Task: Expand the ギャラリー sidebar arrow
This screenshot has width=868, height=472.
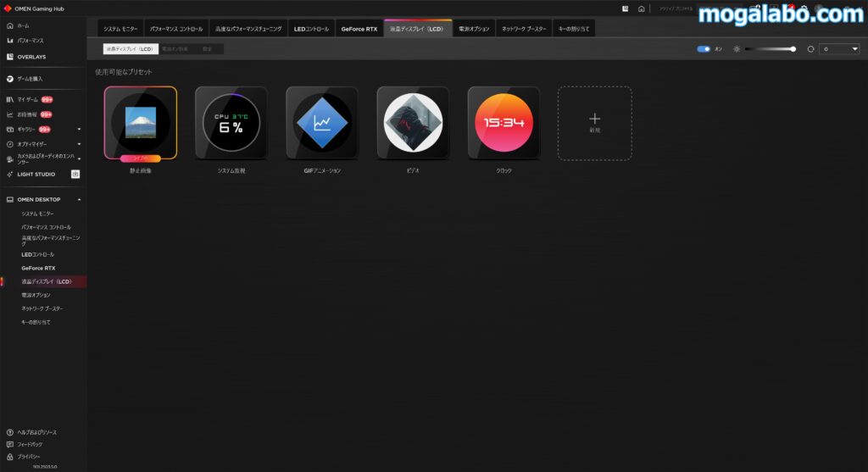Action: tap(79, 130)
